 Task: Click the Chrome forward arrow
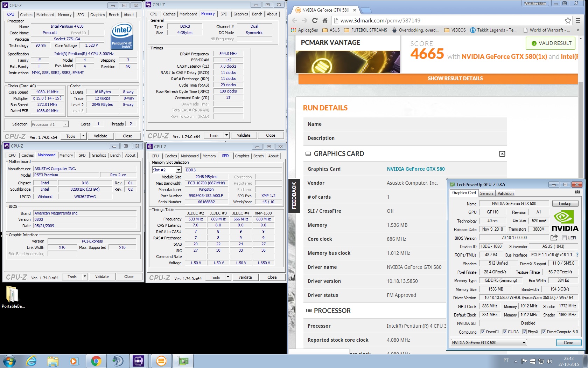304,21
